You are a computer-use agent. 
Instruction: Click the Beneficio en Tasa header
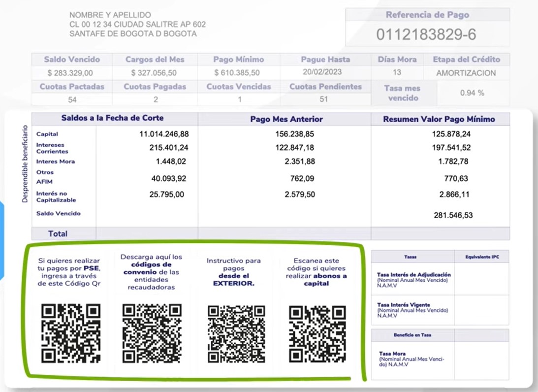412,335
